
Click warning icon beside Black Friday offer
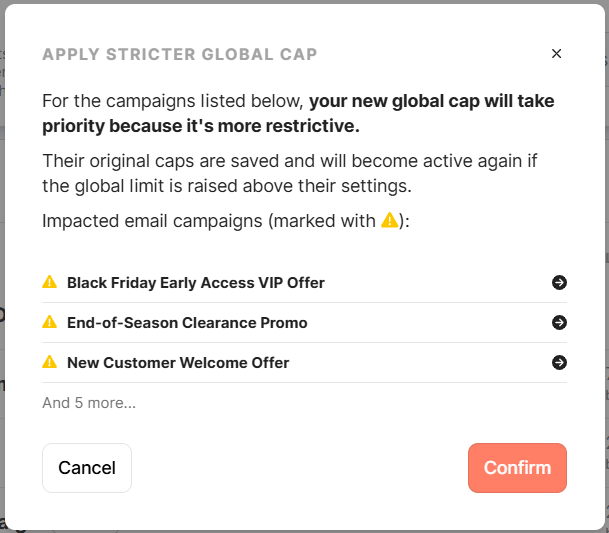tap(49, 283)
